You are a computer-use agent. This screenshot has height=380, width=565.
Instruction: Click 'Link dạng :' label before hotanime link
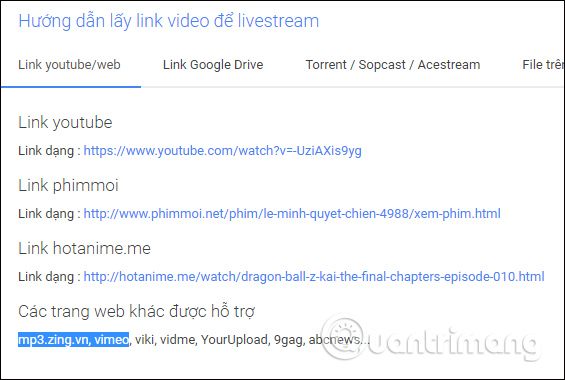pos(49,277)
